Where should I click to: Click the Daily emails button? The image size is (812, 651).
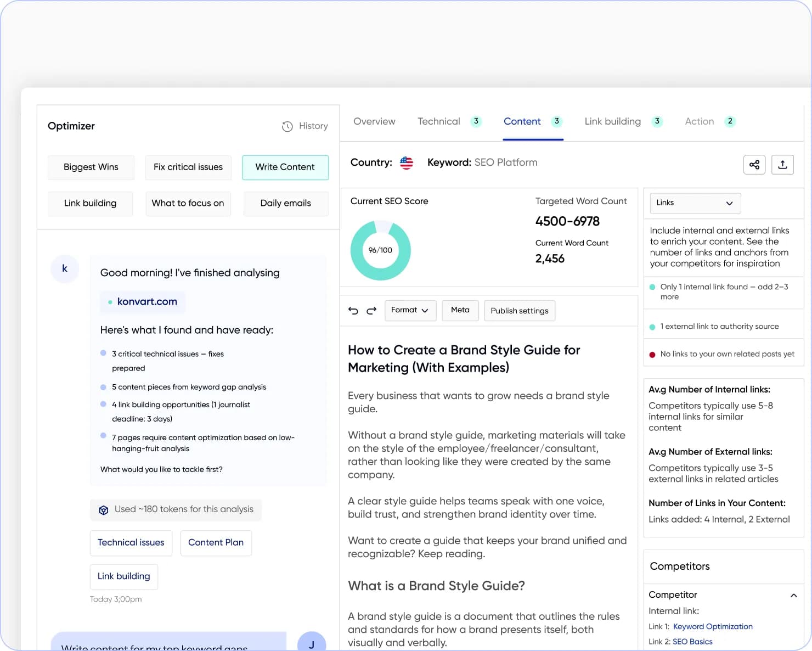[x=286, y=204]
